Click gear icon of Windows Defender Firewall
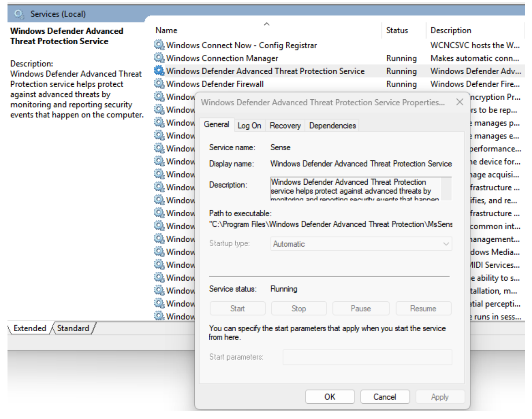The image size is (532, 419). 159,84
